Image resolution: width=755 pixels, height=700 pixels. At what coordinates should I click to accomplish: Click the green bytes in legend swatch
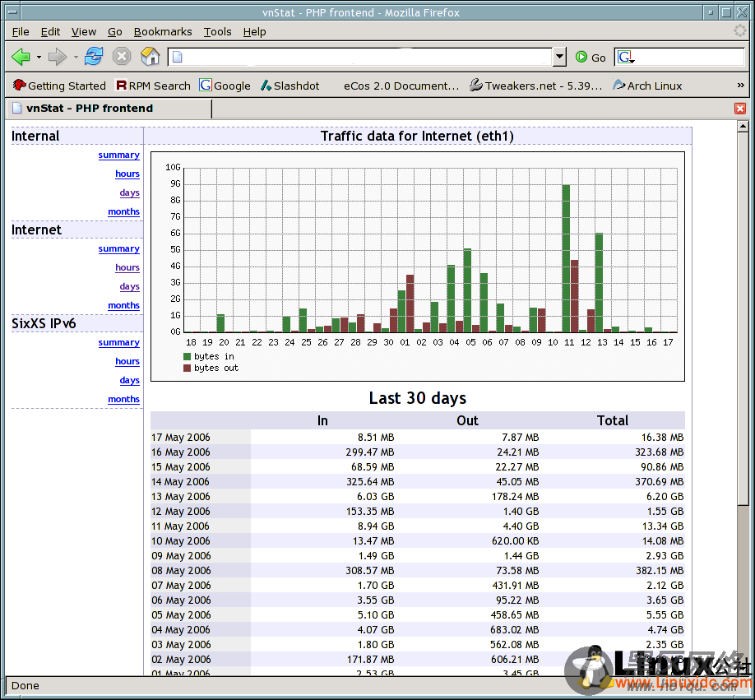[187, 357]
